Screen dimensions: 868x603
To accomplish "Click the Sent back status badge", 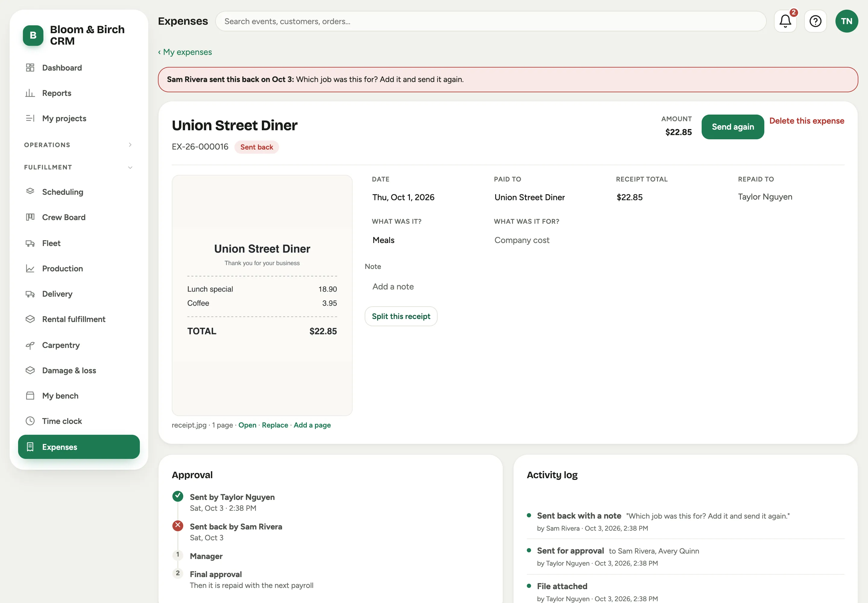I will click(x=256, y=147).
